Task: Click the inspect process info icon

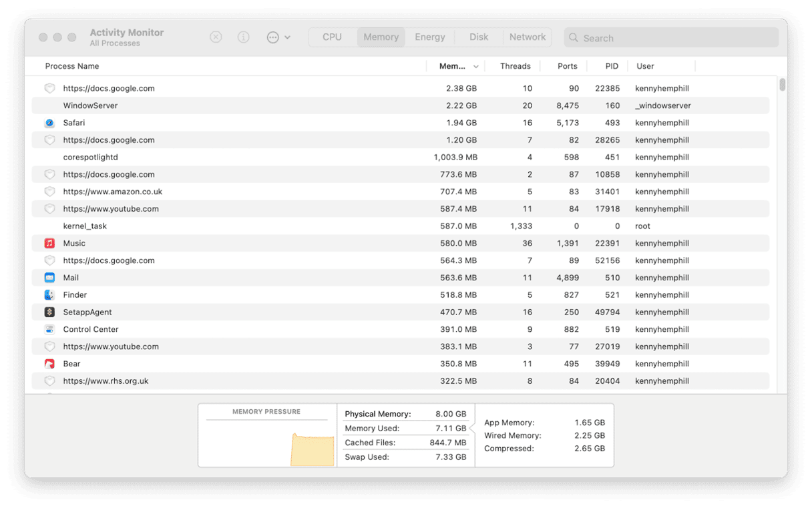Action: coord(244,37)
